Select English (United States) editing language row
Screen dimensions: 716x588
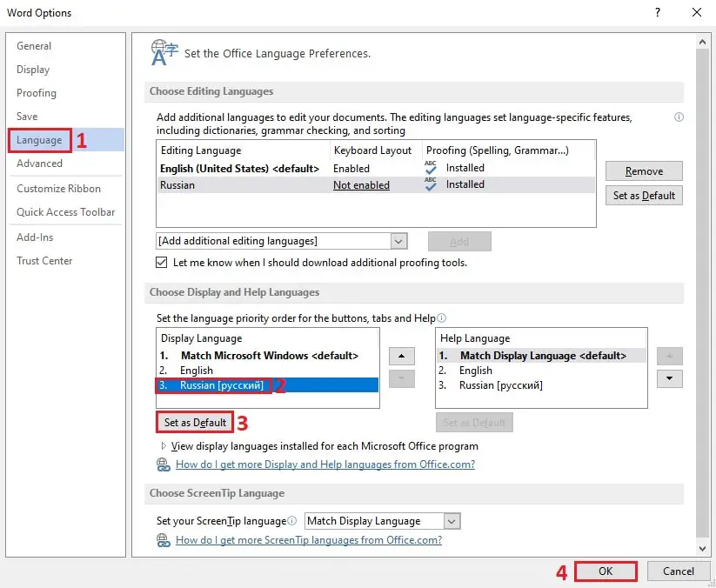click(x=376, y=169)
